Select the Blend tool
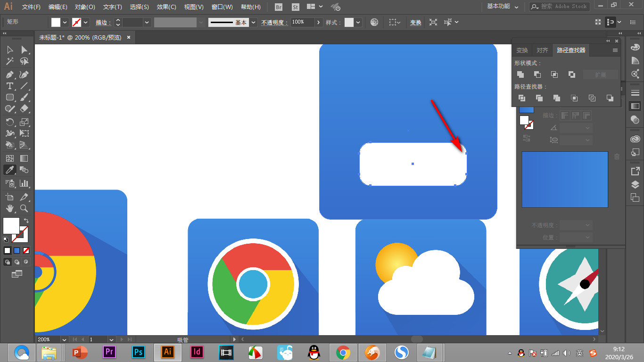This screenshot has height=362, width=644. click(24, 170)
